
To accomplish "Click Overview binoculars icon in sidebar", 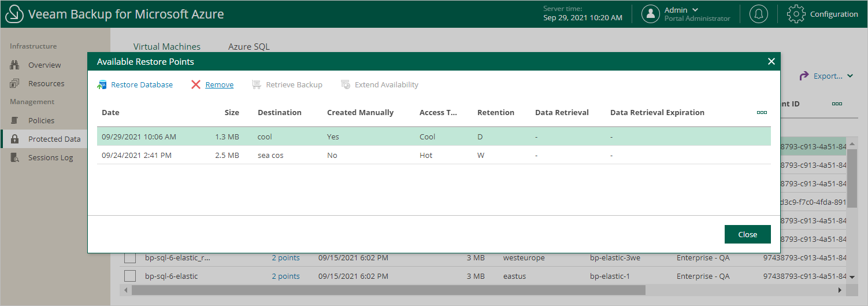I will pyautogui.click(x=15, y=65).
